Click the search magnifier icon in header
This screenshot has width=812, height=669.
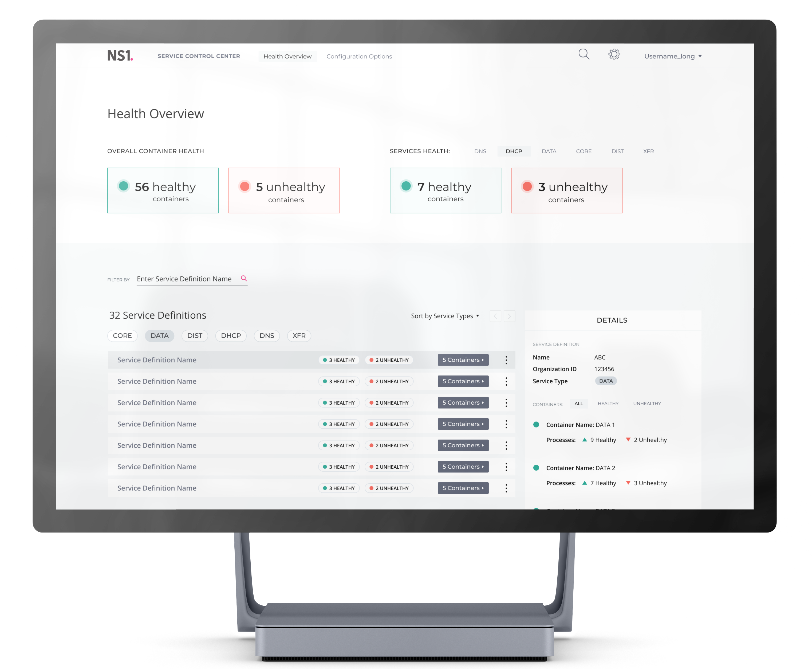coord(584,54)
